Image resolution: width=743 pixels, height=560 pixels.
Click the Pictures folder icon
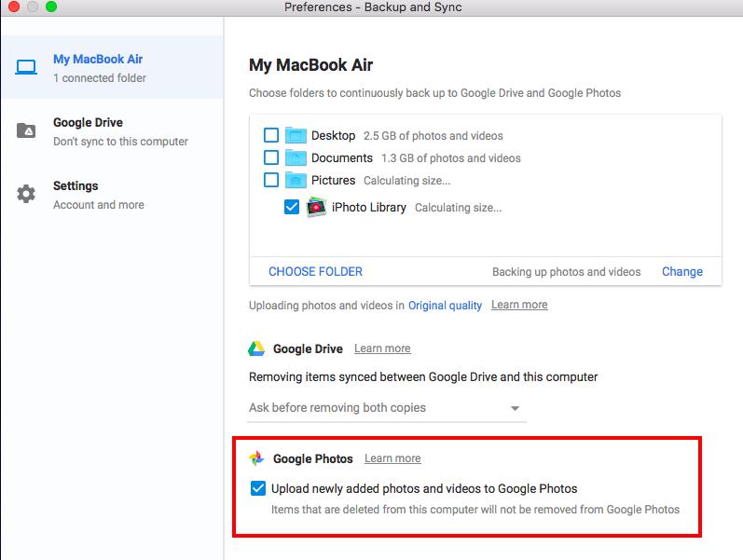pos(296,180)
